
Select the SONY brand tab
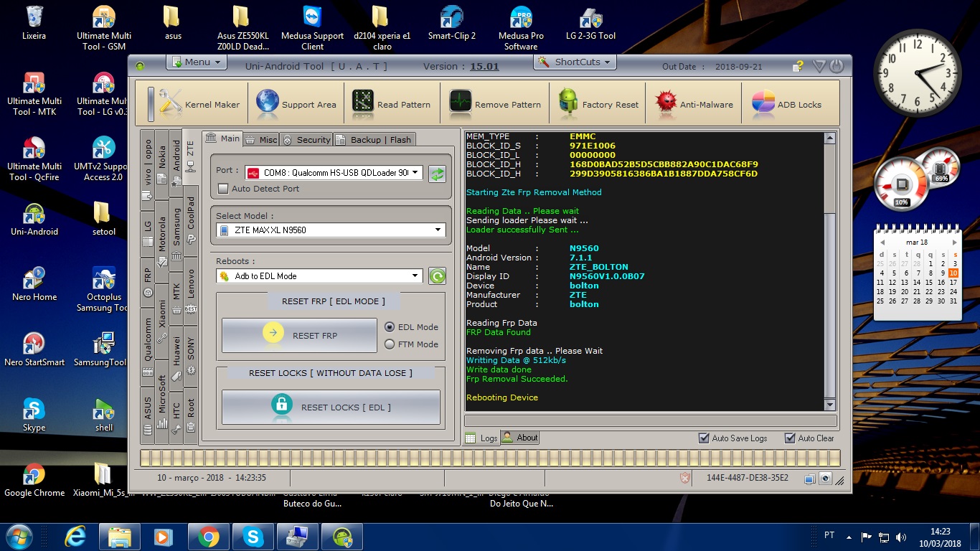point(190,356)
